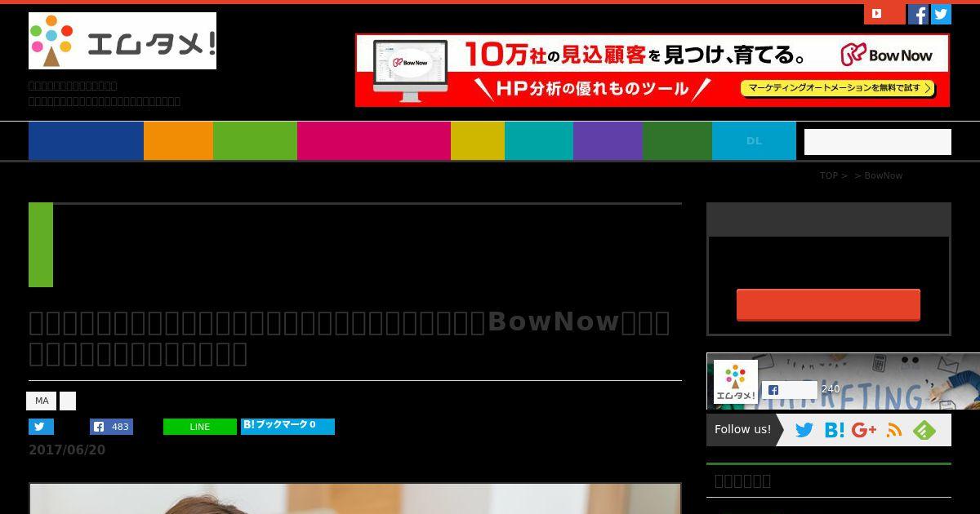This screenshot has height=514, width=980.
Task: Subscribe via orange RSS icon
Action: [894, 430]
